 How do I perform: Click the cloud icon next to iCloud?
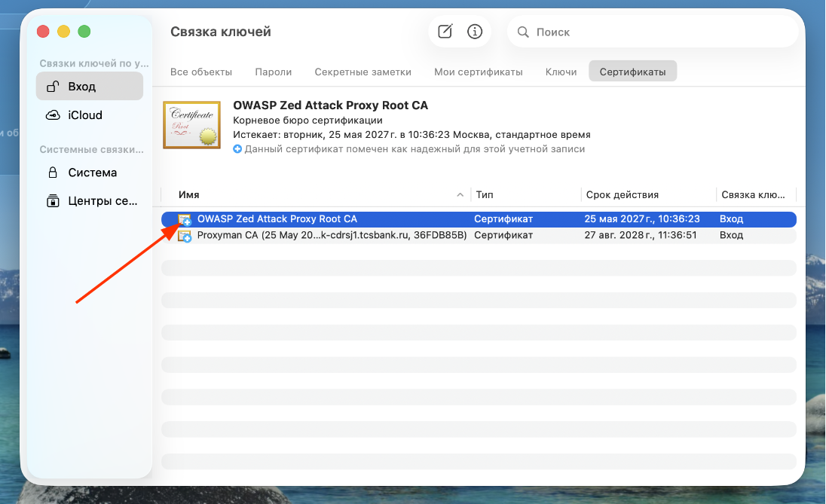tap(53, 115)
